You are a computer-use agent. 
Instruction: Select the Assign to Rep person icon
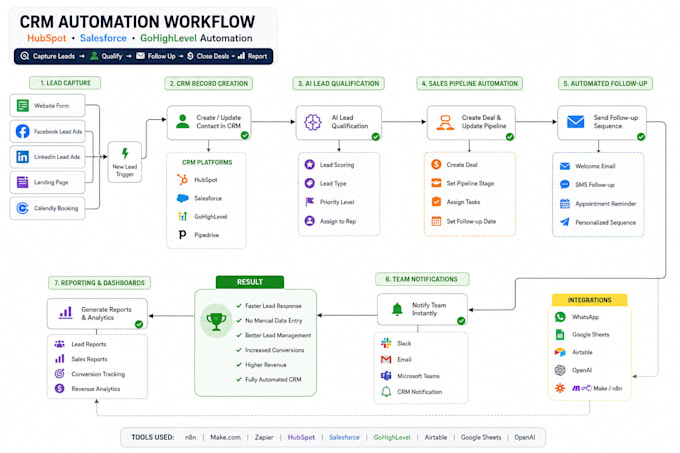(310, 221)
